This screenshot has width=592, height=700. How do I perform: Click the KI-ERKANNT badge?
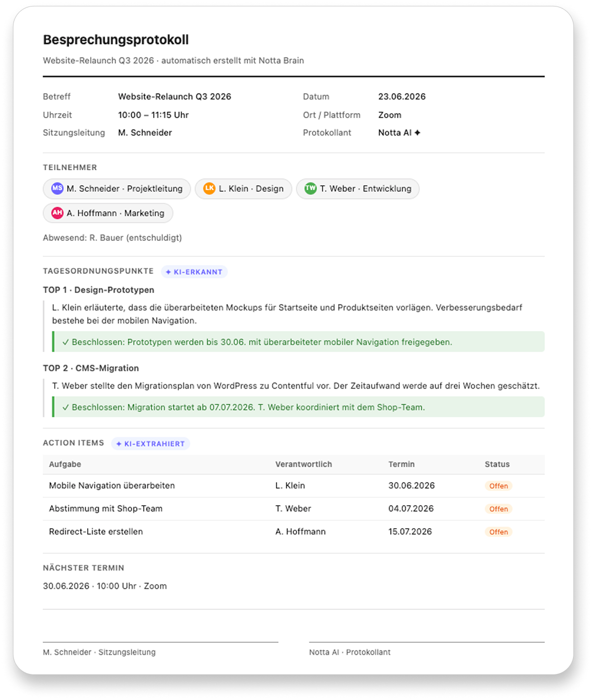[194, 272]
